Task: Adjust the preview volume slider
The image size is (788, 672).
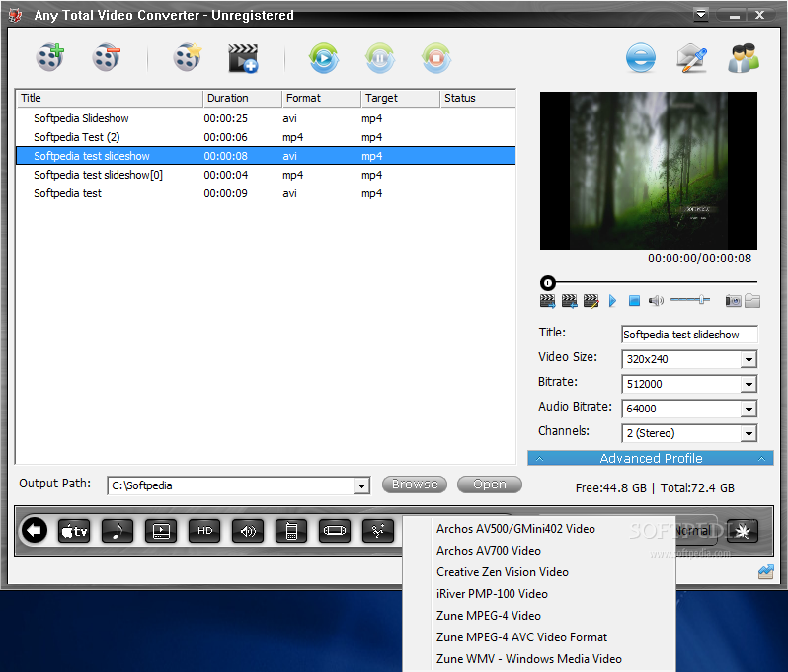Action: (x=701, y=300)
